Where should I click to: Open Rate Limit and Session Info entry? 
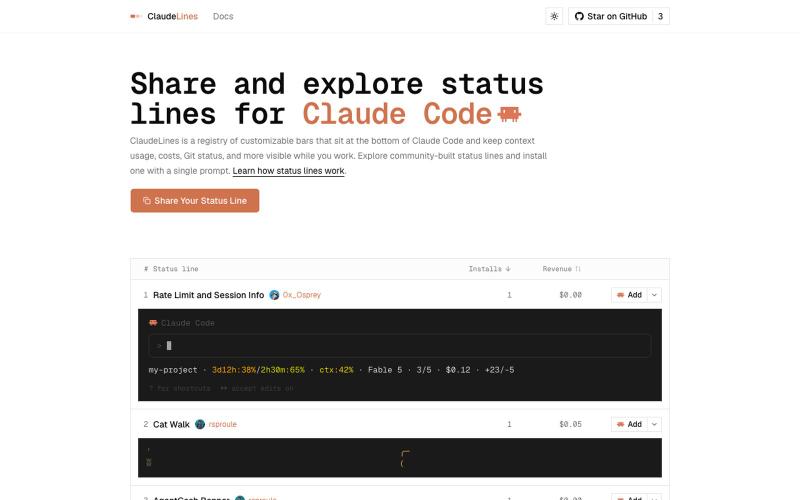pos(208,295)
